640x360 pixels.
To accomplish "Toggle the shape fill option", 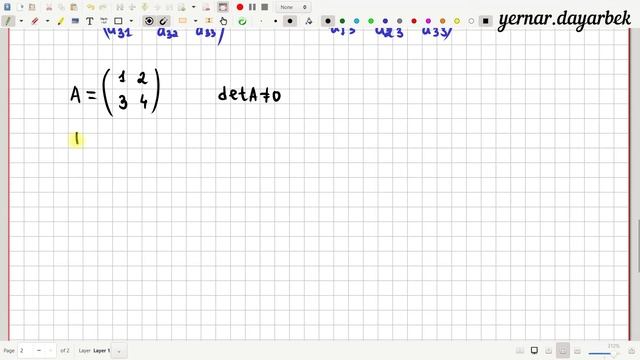I will click(309, 21).
